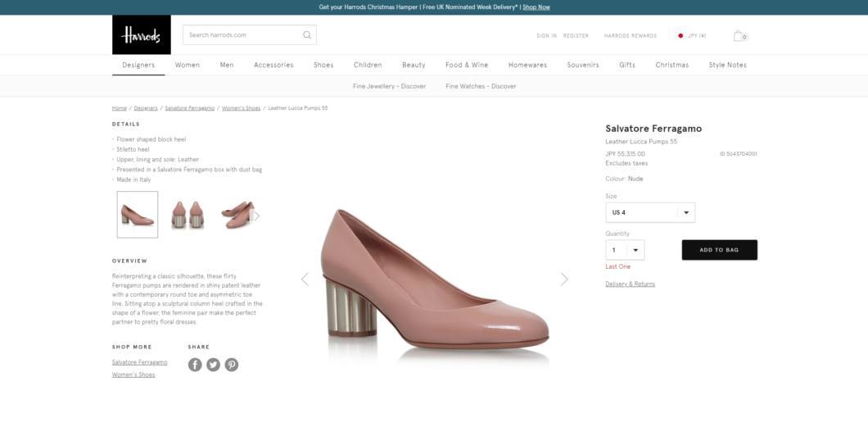Screen dimensions: 868x427
Task: Share on Facebook icon
Action: click(x=195, y=365)
